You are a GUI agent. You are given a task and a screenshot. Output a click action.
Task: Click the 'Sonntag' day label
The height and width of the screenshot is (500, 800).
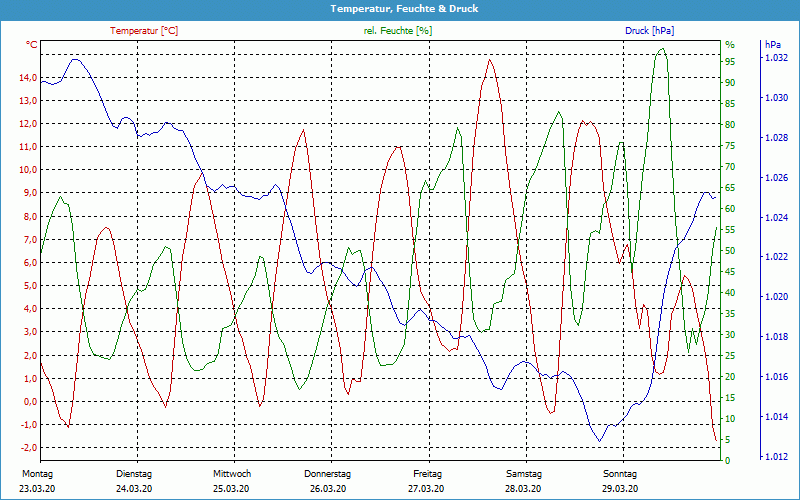point(620,474)
